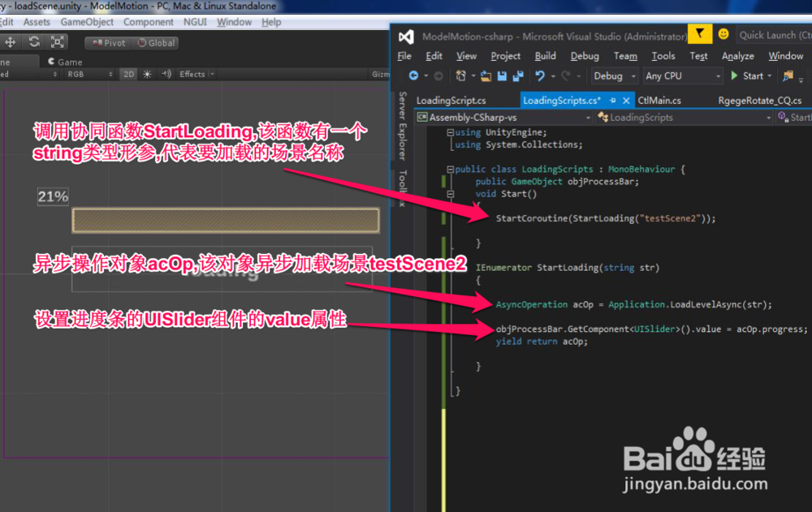812x512 pixels.
Task: Collapse the LoadingScripts class code region
Action: point(449,169)
